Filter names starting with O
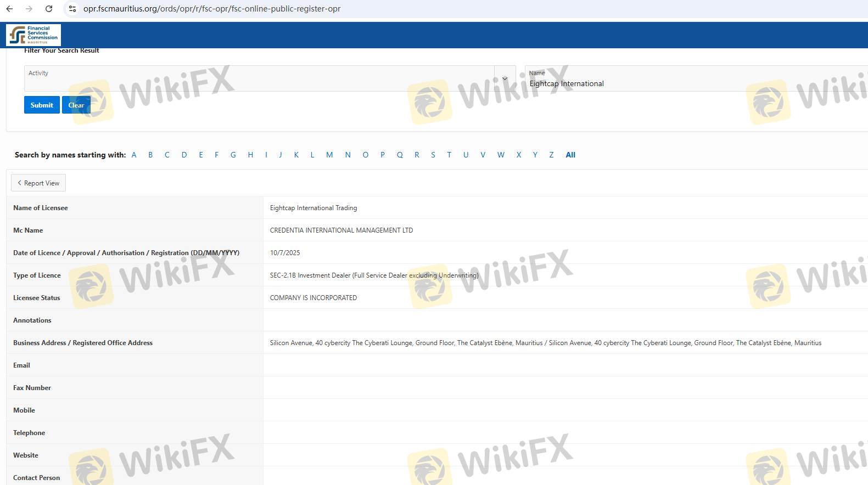 (365, 155)
